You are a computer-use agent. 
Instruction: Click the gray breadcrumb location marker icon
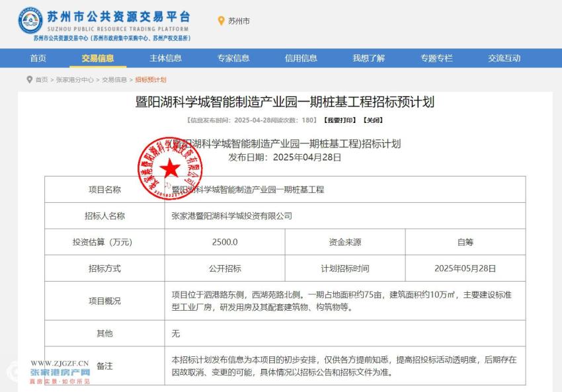[29, 79]
